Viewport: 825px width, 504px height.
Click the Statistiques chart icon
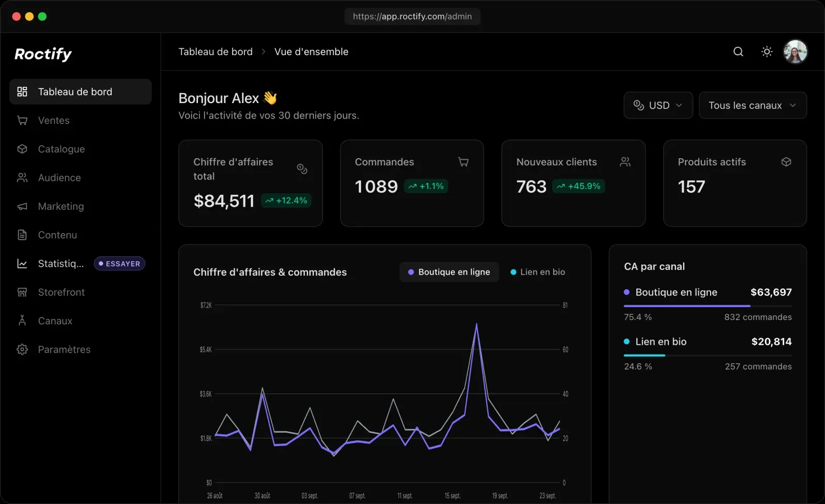[x=22, y=263]
